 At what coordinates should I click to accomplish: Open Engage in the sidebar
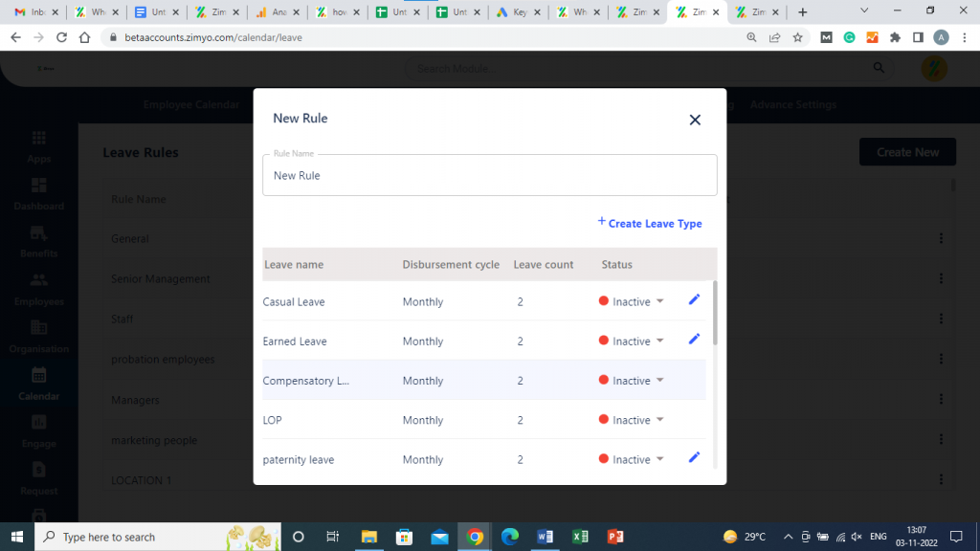[x=38, y=432]
